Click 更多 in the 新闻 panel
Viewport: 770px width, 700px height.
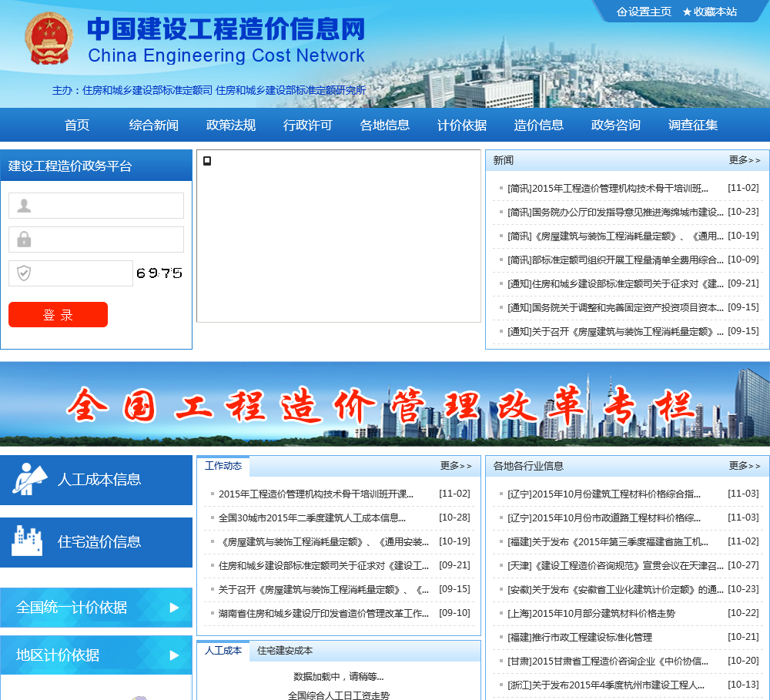745,160
